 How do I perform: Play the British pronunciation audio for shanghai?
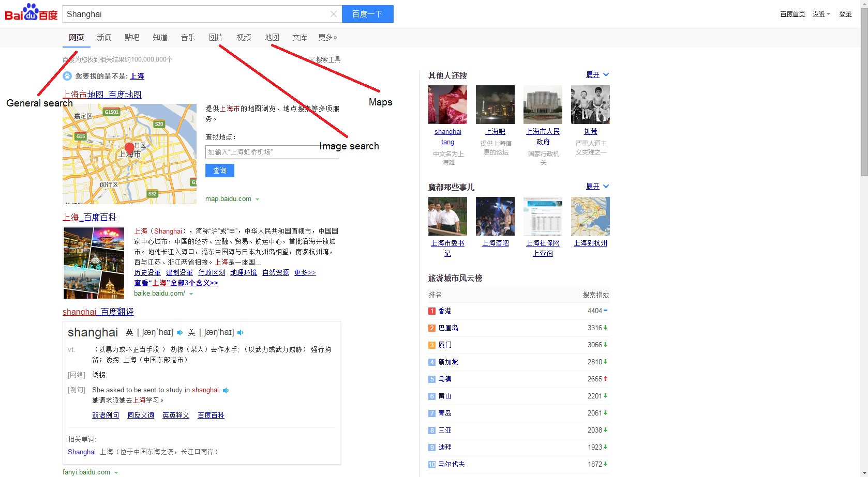179,332
